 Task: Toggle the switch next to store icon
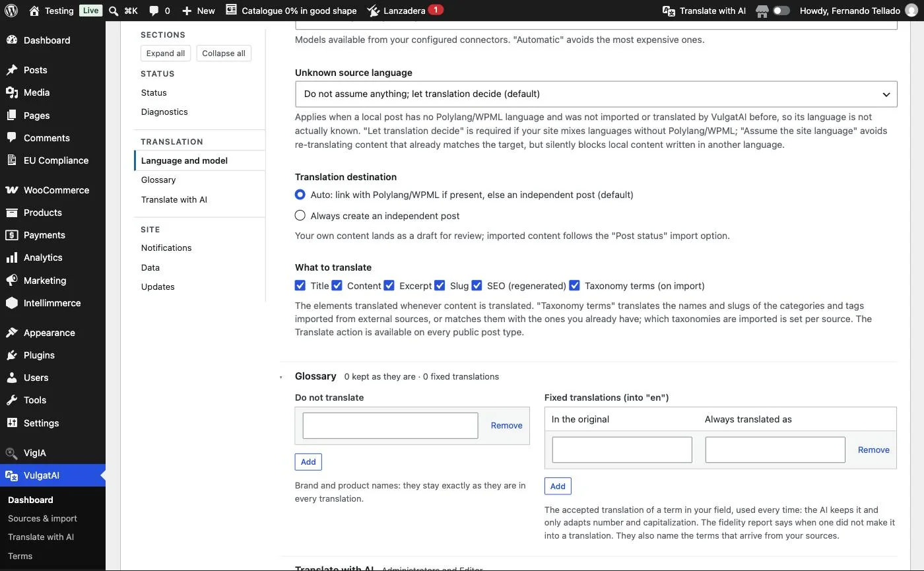[781, 11]
